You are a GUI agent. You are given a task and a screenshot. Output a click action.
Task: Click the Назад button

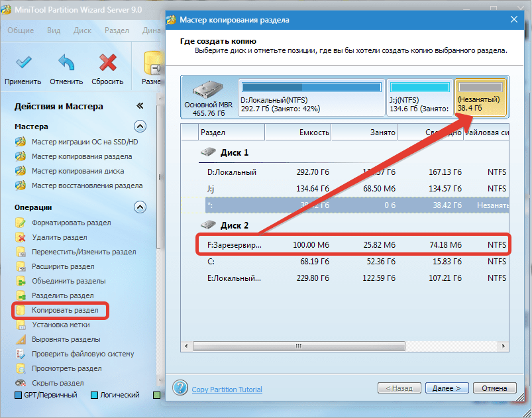coord(399,388)
